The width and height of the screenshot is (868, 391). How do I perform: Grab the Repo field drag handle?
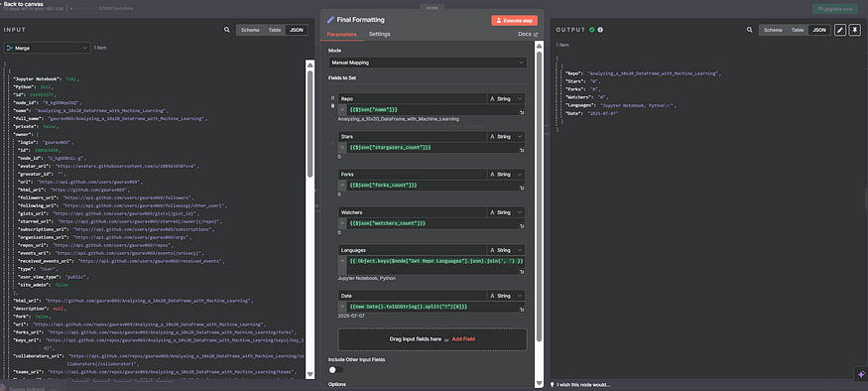(332, 97)
